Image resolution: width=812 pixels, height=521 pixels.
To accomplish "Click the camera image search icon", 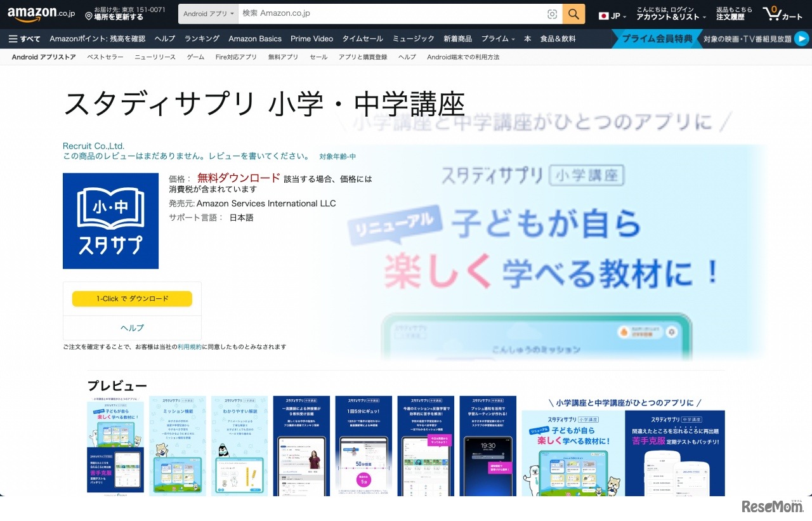I will click(552, 13).
